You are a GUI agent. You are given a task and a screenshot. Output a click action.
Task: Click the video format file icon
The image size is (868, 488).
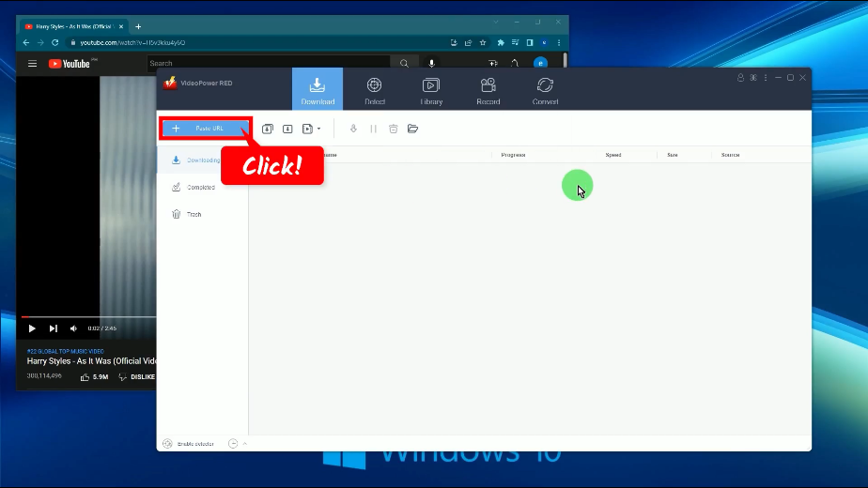pos(308,129)
